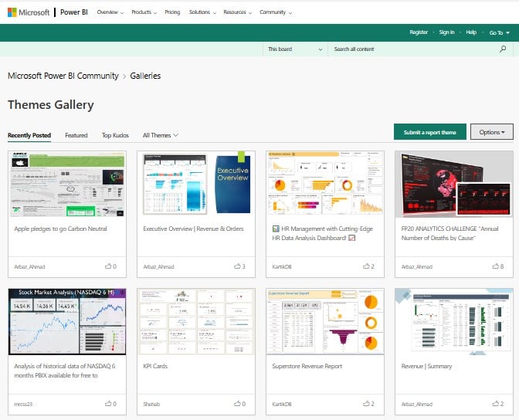
Task: Click title 'Executive Overview | Revenue & Orders'
Action: click(193, 229)
